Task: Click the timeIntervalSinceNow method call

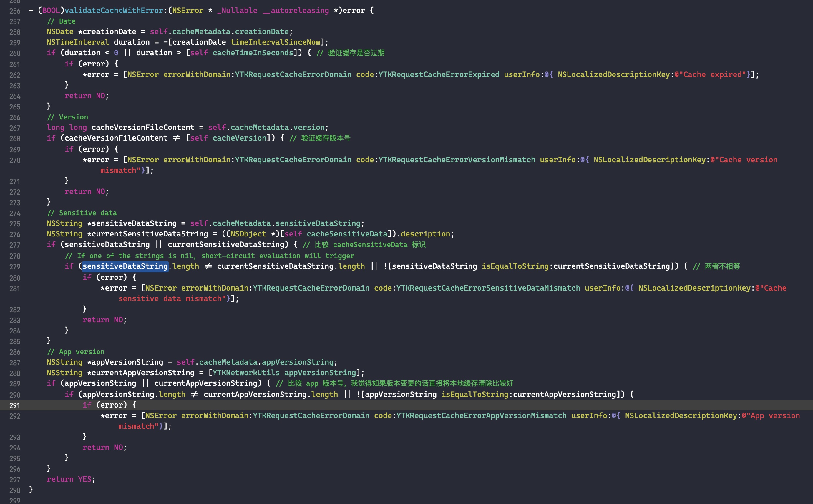Action: pyautogui.click(x=275, y=42)
